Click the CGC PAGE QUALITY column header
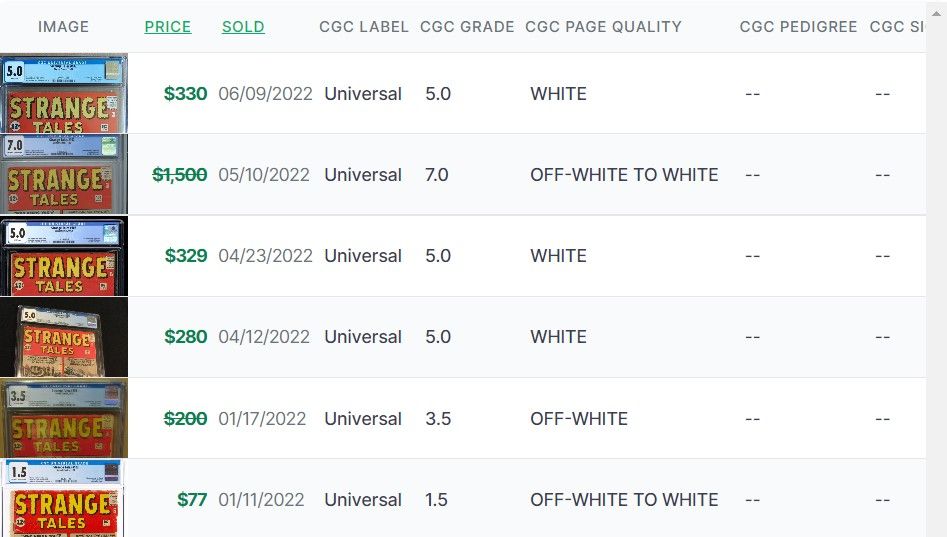947x537 pixels. [x=603, y=27]
